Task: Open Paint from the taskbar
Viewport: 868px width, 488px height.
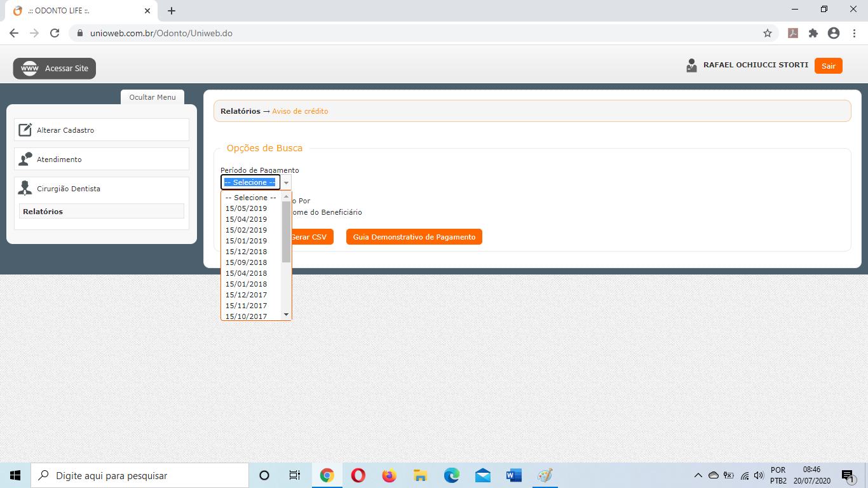Action: pyautogui.click(x=545, y=475)
